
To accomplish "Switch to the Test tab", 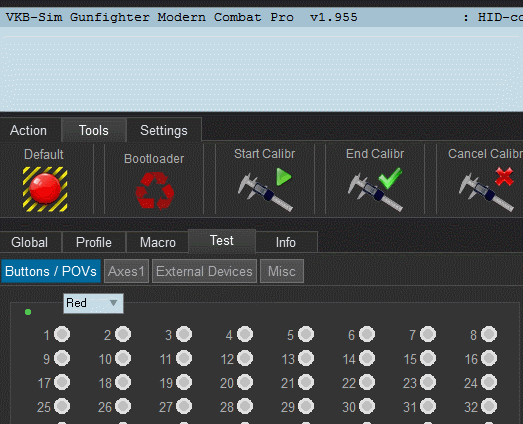I will point(222,241).
